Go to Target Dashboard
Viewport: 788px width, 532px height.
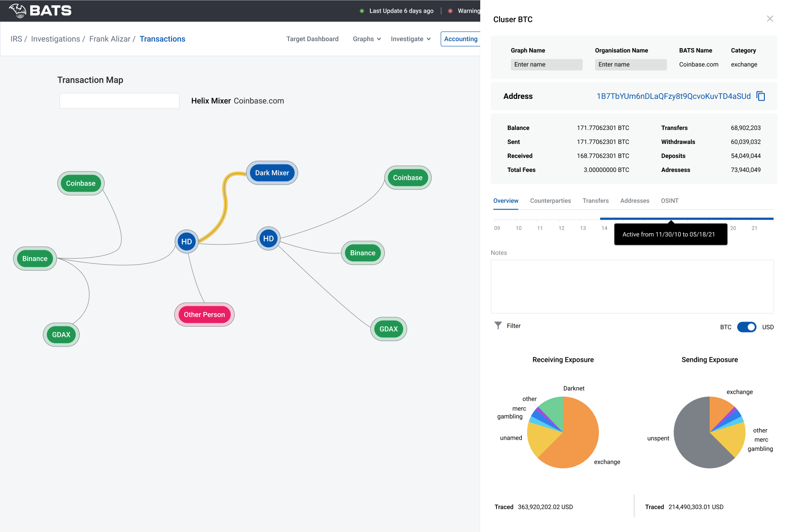click(312, 39)
